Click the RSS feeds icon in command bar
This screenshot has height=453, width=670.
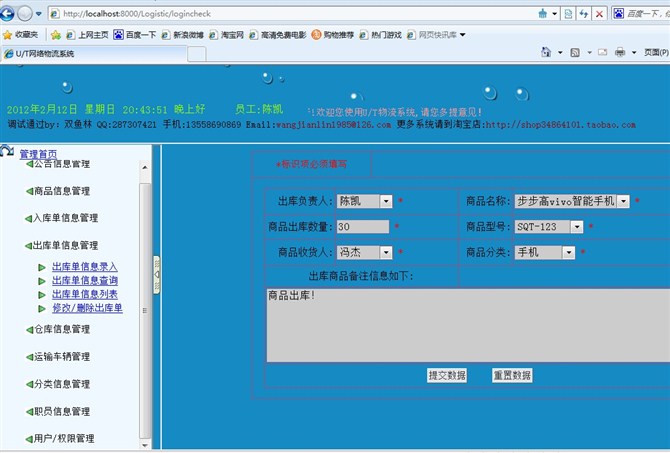coord(575,53)
